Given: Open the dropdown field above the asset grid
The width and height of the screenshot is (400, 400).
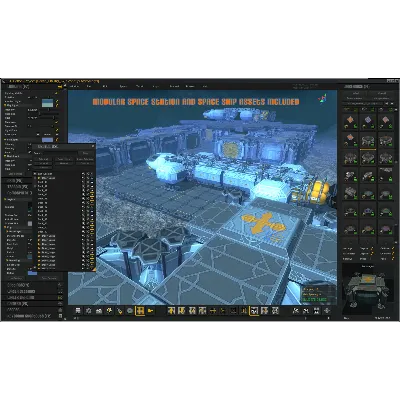Looking at the screenshot, I should pos(363,104).
